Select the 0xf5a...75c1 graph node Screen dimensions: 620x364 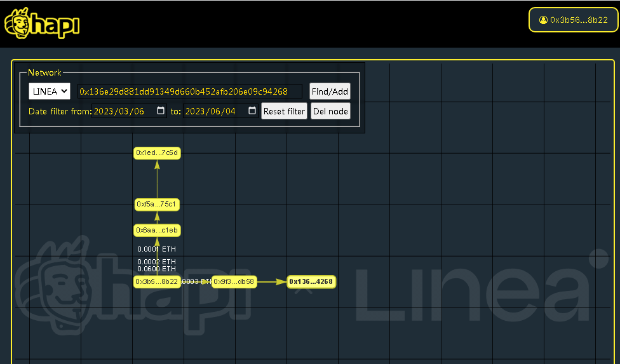[157, 205]
